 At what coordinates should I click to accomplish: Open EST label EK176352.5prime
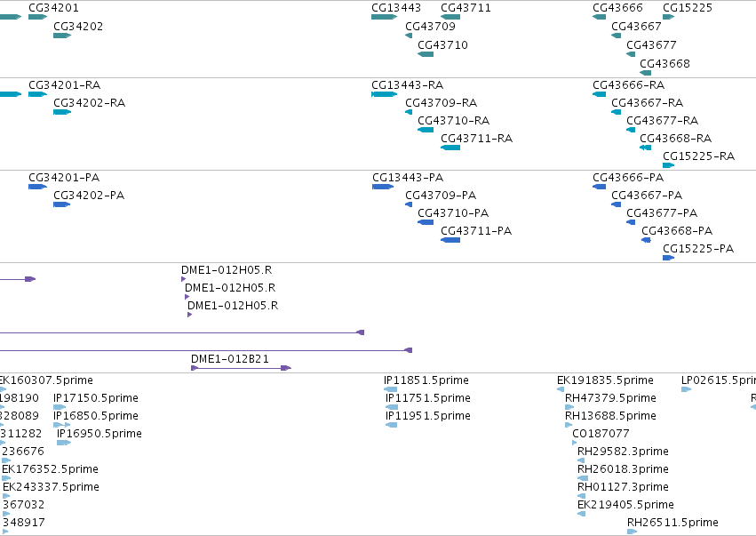click(x=50, y=469)
